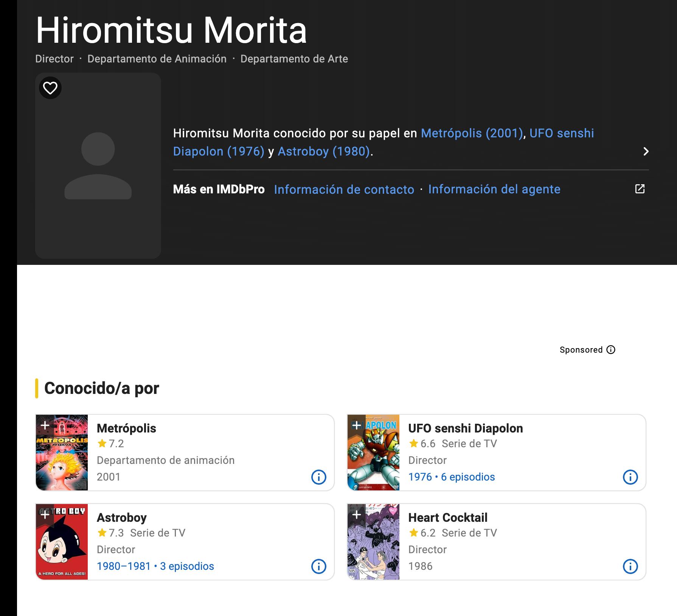This screenshot has width=677, height=616.
Task: Open the Metrópolis (2001) link in biography
Action: point(472,133)
